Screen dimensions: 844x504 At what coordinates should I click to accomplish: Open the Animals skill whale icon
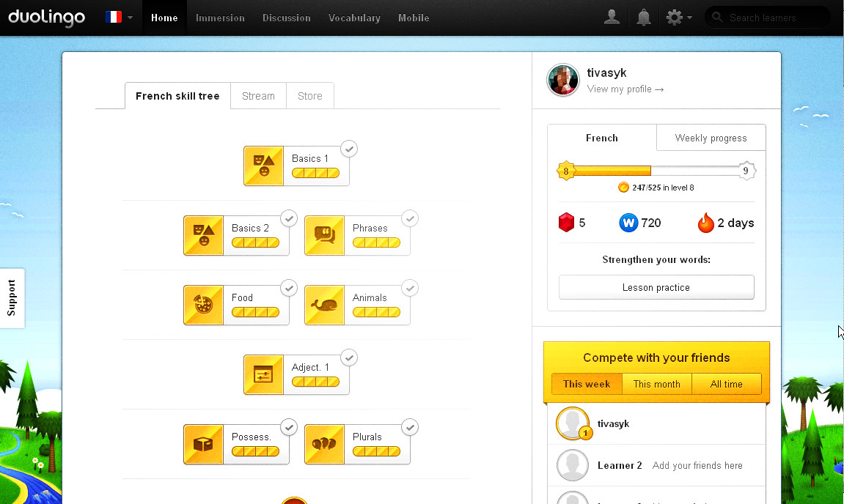(325, 305)
